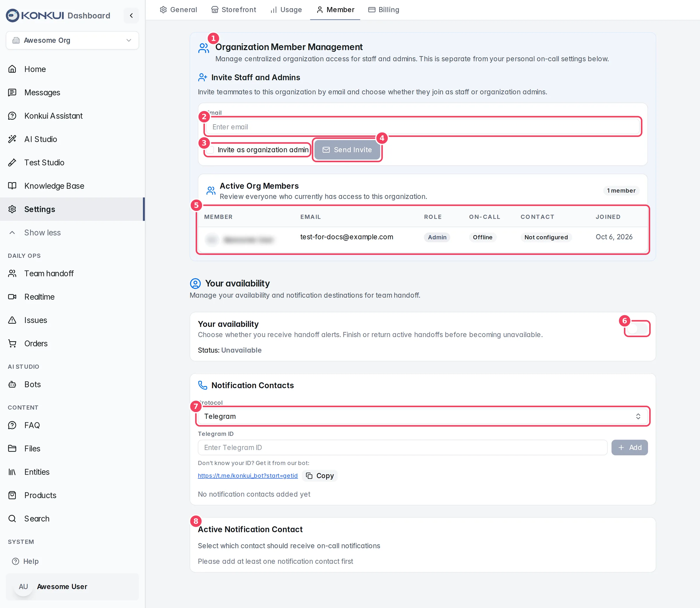Click the Not configured contact badge
The width and height of the screenshot is (700, 608).
[x=546, y=237]
